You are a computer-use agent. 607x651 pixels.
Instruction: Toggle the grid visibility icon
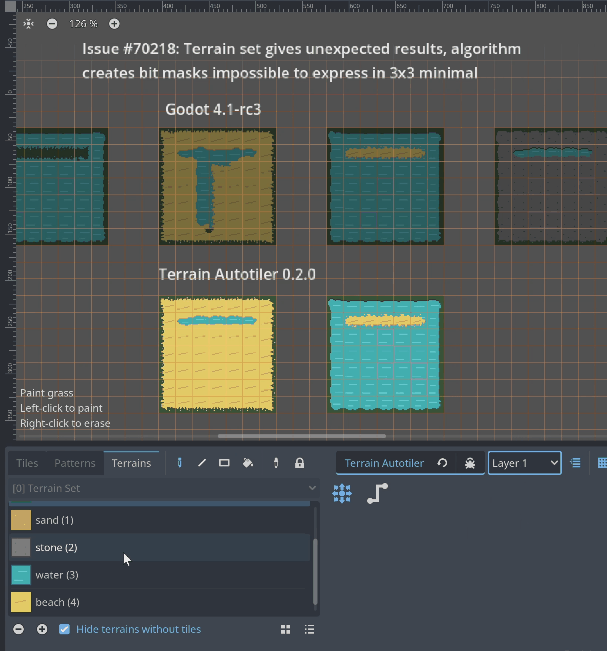[x=602, y=463]
